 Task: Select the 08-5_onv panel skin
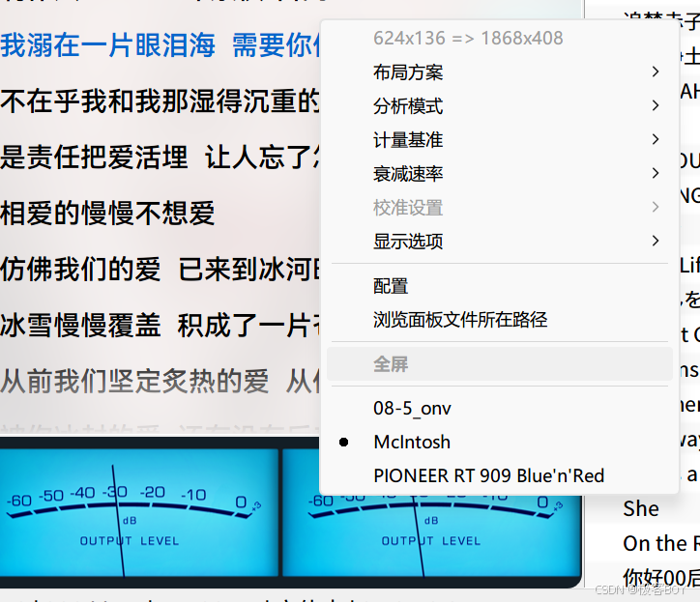[x=499, y=408]
